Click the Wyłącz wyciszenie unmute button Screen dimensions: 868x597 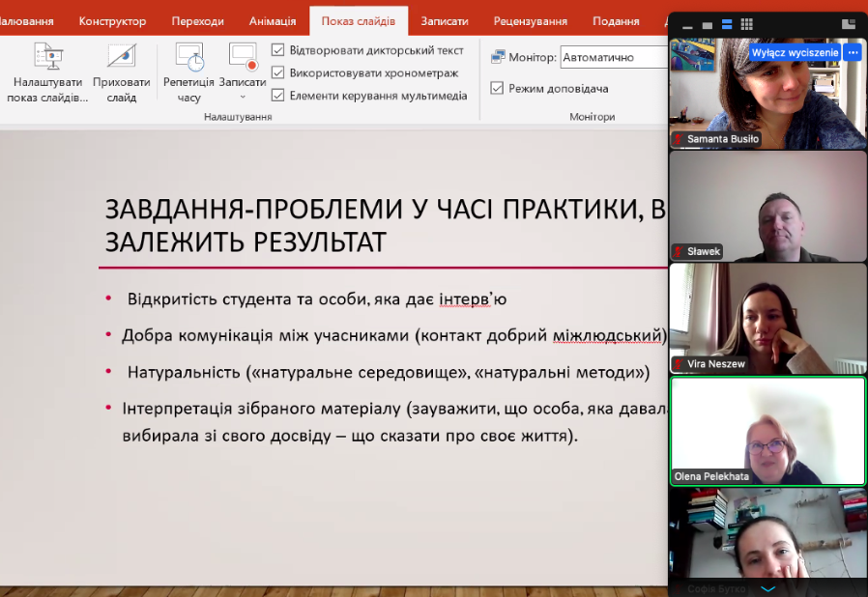[x=795, y=52]
